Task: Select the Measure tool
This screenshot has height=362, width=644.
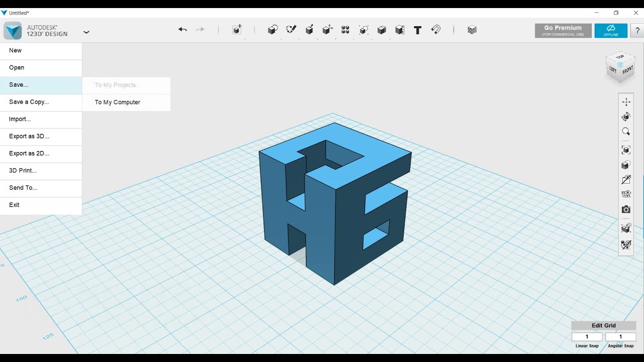Action: 399,30
